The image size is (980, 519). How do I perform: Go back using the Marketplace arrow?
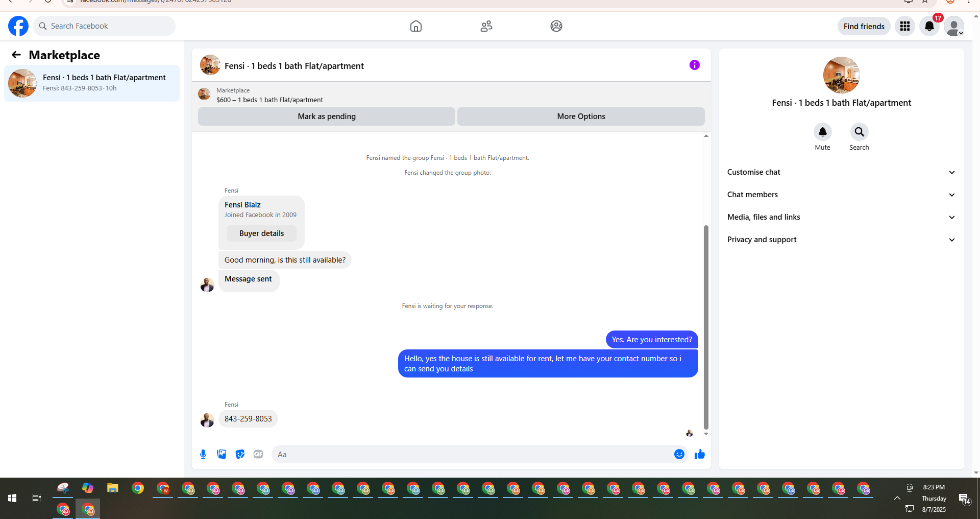(x=16, y=55)
